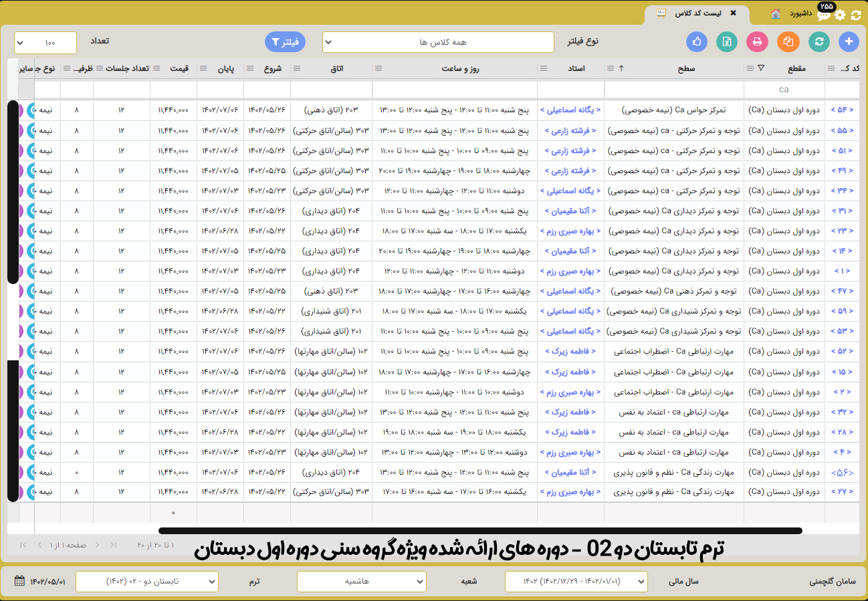Click the blue plus add-class button
This screenshot has width=868, height=601.
click(x=849, y=41)
